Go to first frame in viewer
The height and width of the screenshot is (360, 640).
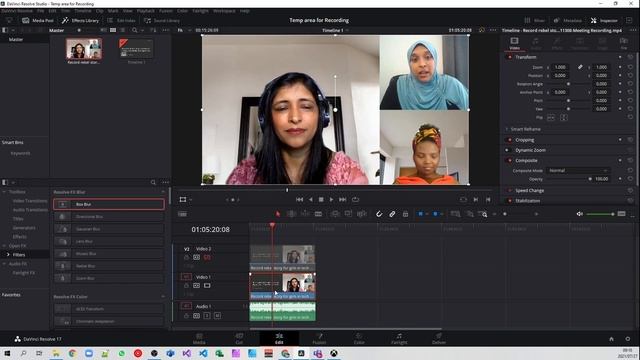(299, 200)
